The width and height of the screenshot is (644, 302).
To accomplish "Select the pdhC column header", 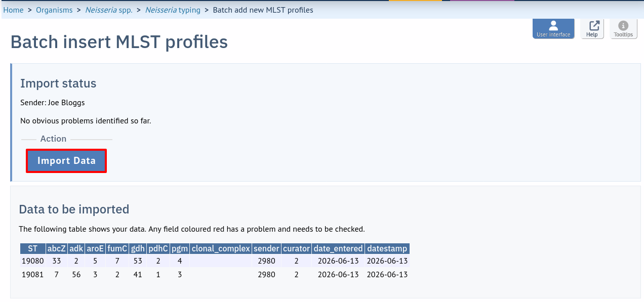I will click(158, 248).
